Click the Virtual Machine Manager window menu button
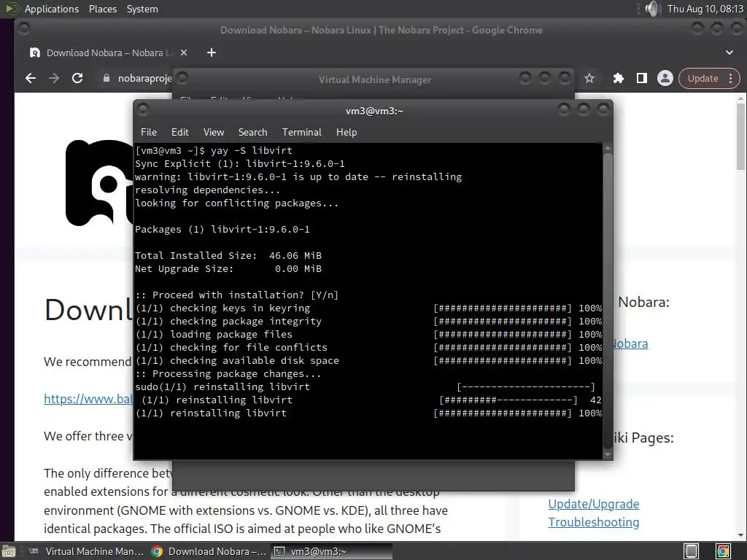Image resolution: width=747 pixels, height=560 pixels. coord(182,77)
